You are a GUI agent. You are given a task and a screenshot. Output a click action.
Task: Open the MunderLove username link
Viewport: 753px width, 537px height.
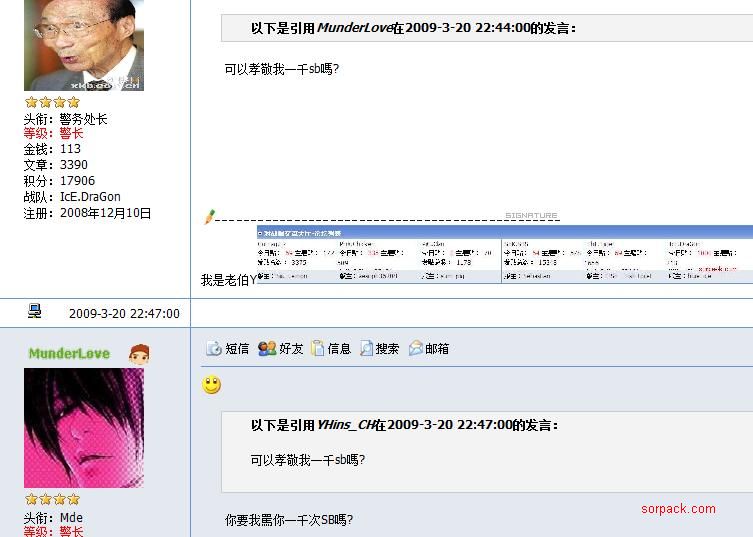[69, 353]
